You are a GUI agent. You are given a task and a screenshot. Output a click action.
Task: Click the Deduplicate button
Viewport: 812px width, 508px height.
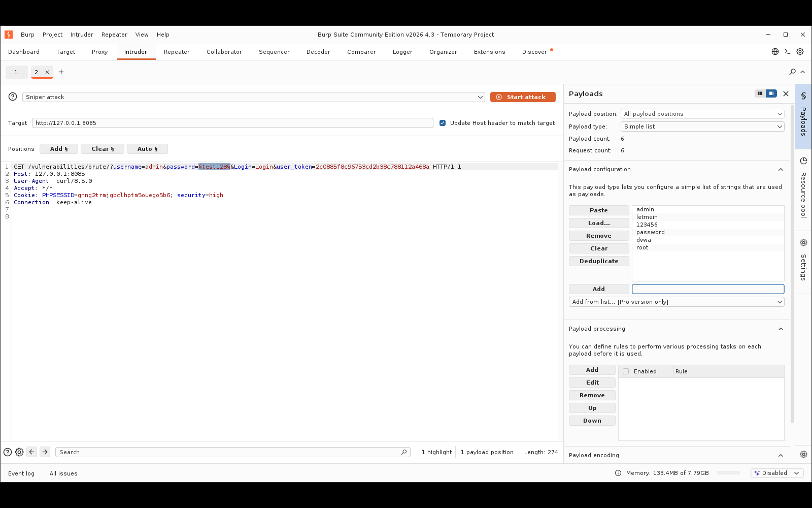[599, 261]
